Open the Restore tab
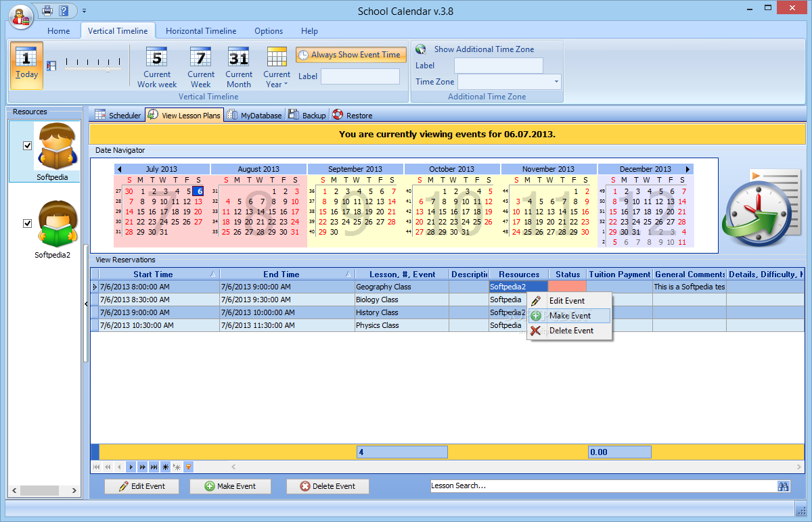Viewport: 812px width, 522px height. 352,115
